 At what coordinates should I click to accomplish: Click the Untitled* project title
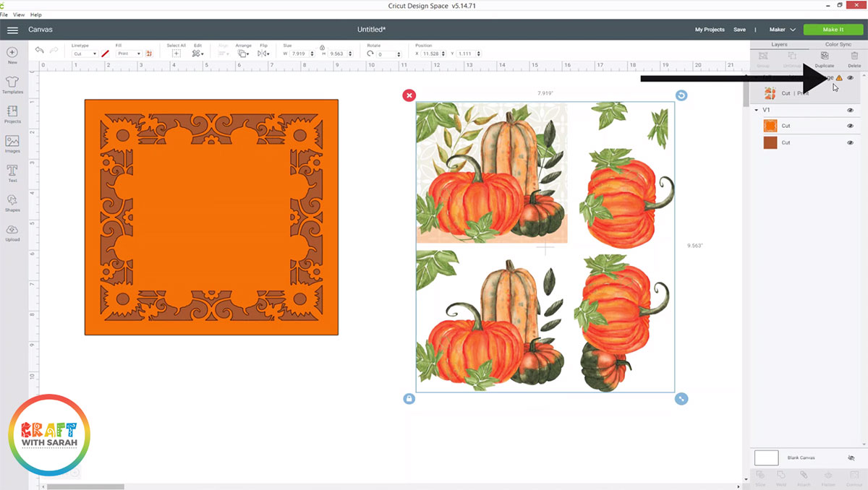pyautogui.click(x=372, y=30)
